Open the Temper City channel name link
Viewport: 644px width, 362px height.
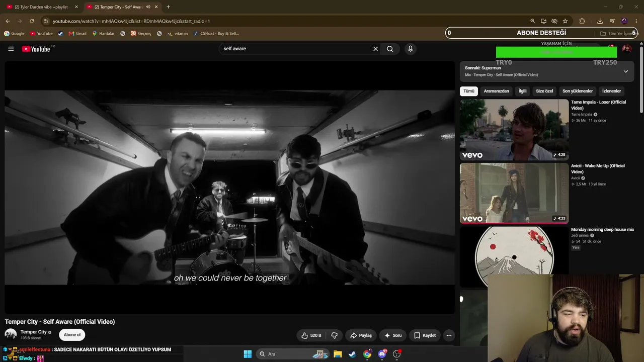click(33, 332)
